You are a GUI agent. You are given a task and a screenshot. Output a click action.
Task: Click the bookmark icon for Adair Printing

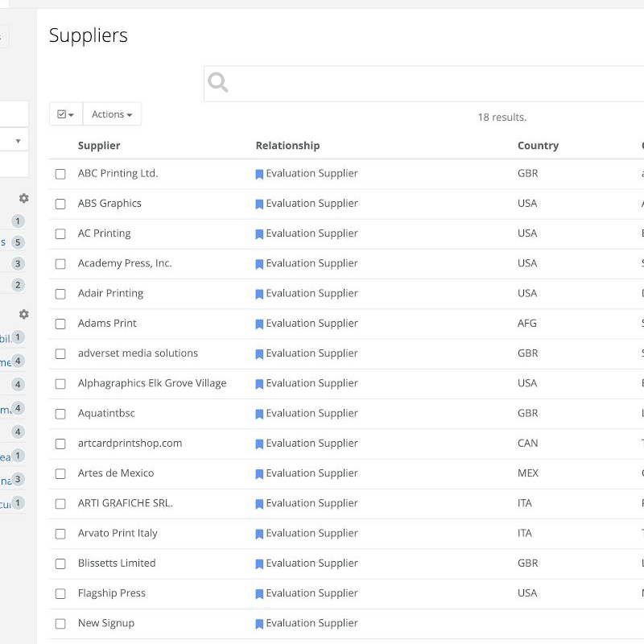pos(259,294)
